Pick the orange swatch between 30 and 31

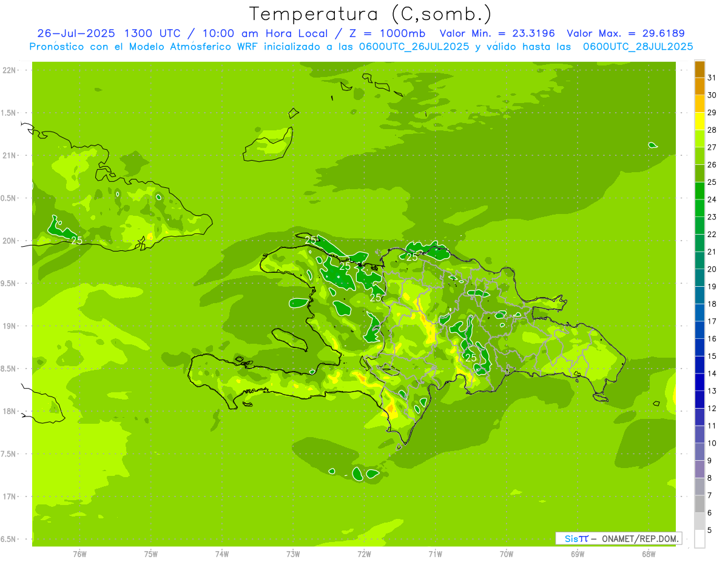pyautogui.click(x=699, y=86)
